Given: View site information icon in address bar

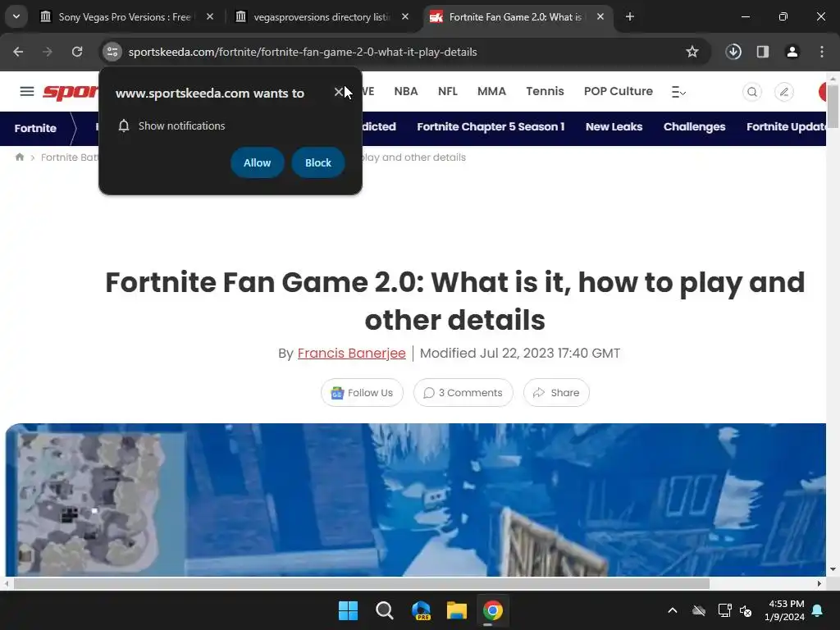Looking at the screenshot, I should pos(112,52).
